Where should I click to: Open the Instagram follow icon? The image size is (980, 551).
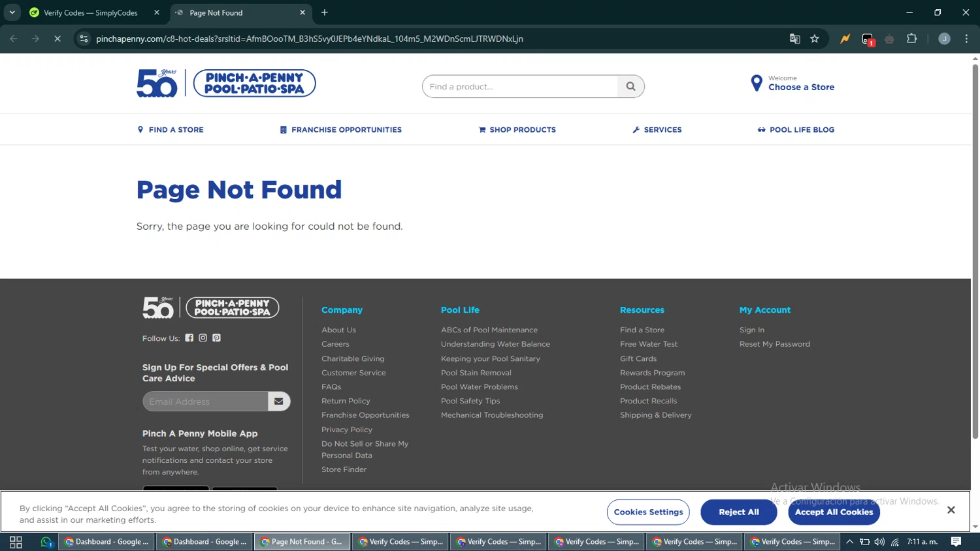pyautogui.click(x=203, y=338)
